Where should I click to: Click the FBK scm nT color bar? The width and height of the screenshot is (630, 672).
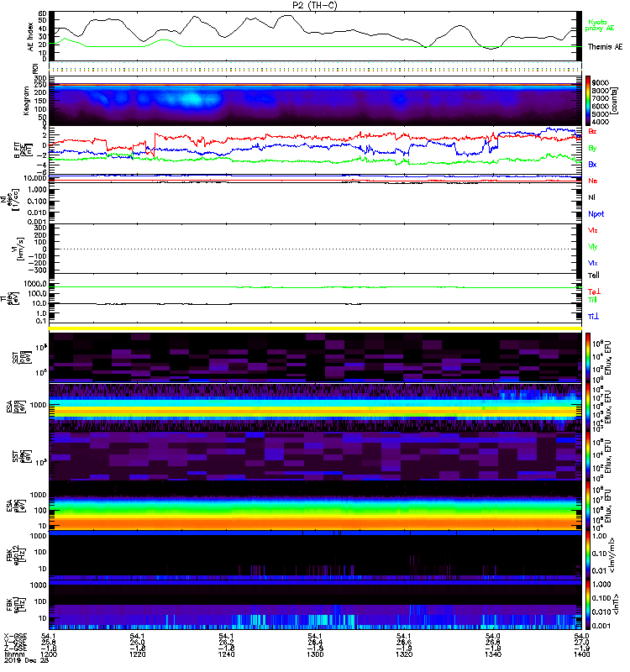[588, 605]
